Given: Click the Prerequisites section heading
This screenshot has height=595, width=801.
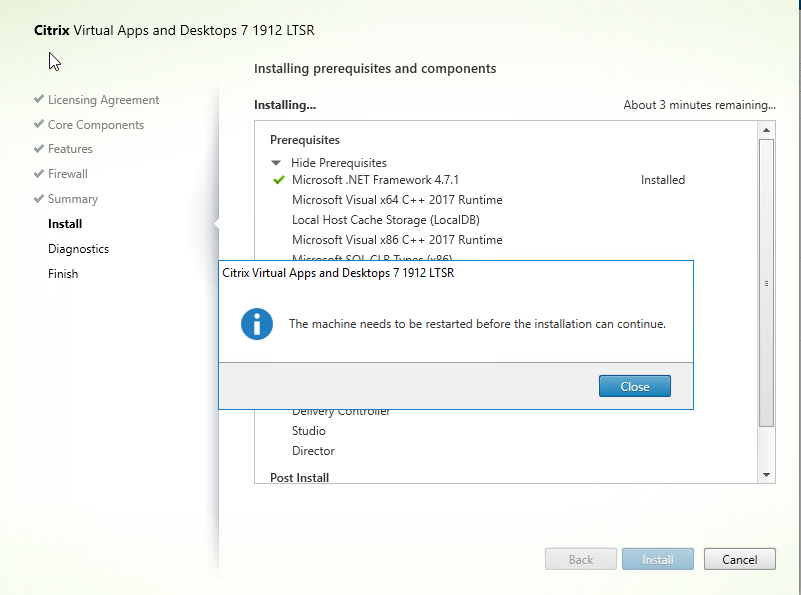Looking at the screenshot, I should (304, 140).
